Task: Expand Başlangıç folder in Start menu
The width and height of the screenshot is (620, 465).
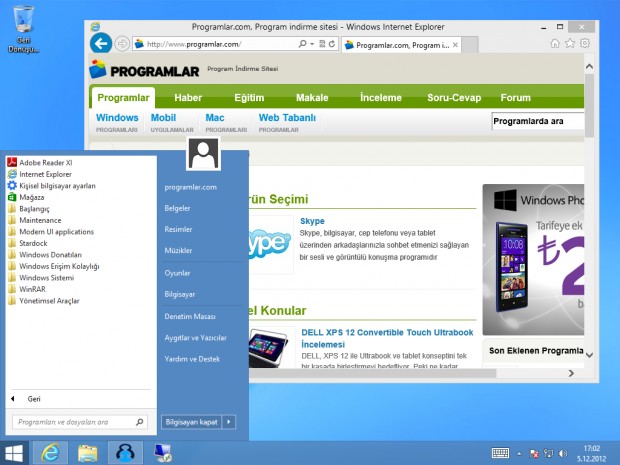Action: pos(29,208)
